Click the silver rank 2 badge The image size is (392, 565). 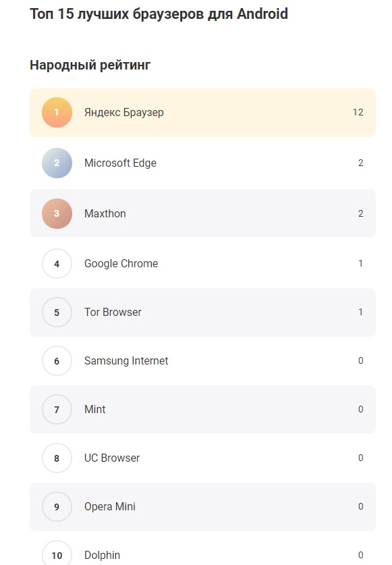coord(57,163)
